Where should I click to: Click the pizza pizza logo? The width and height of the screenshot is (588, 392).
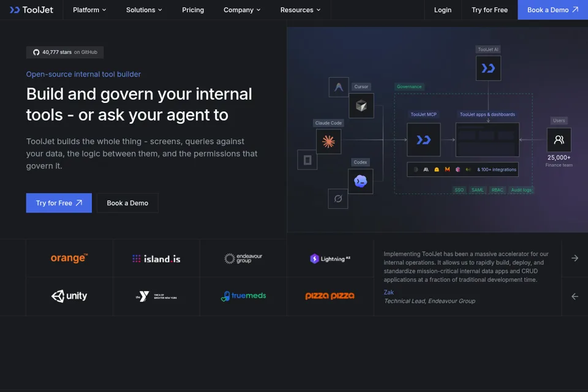click(330, 296)
